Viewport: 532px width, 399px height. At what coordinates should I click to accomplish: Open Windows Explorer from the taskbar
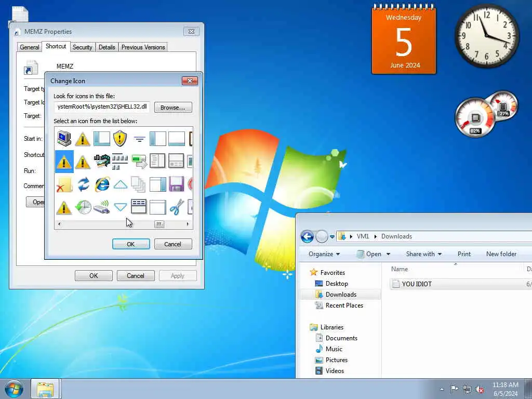coord(45,389)
